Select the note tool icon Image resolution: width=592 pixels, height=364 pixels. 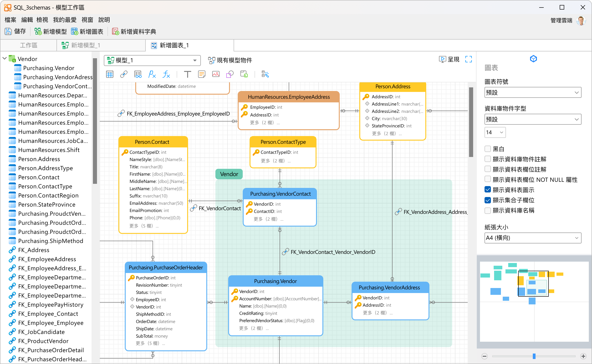202,74
